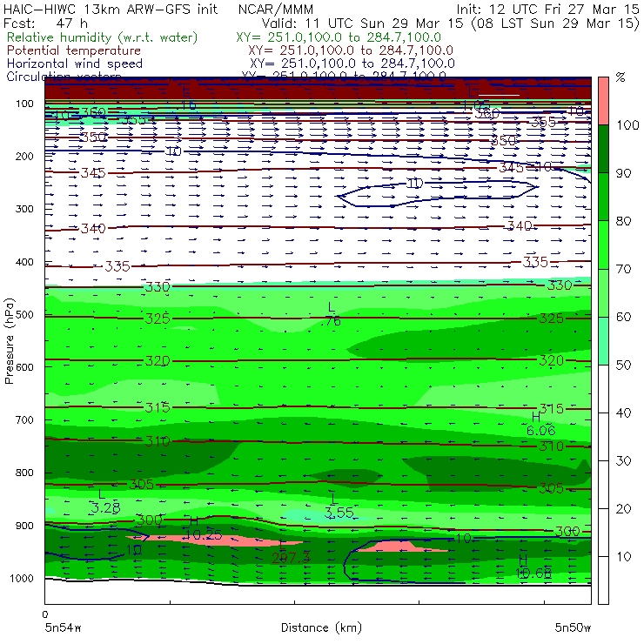Click the 'Potential temperature' legend entry
This screenshot has height=644, width=644.
click(x=74, y=50)
